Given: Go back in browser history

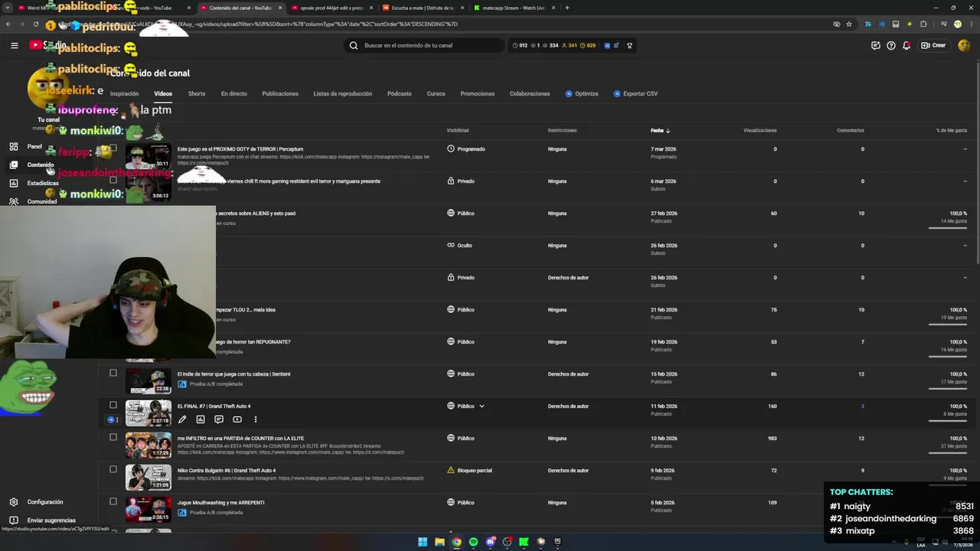Looking at the screenshot, I should point(8,24).
